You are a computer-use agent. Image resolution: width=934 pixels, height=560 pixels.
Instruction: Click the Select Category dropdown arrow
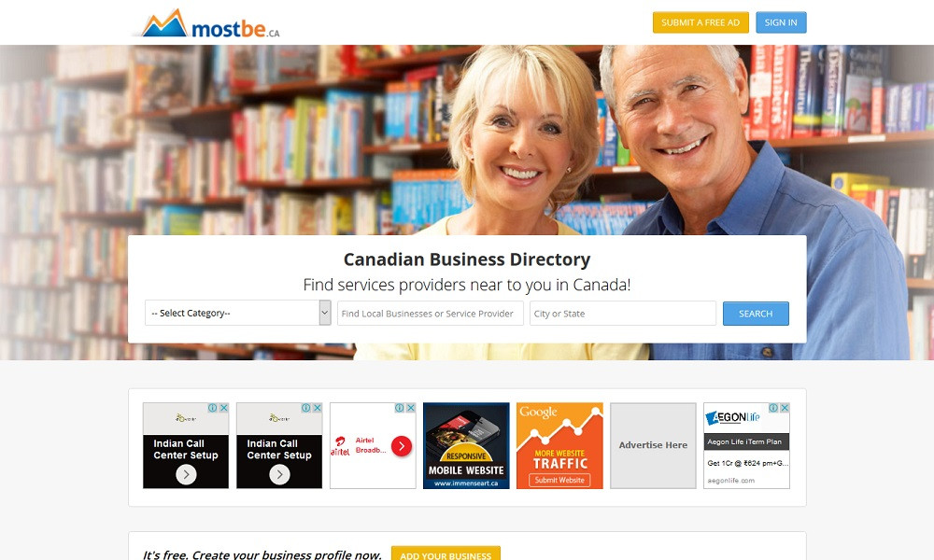coord(325,313)
